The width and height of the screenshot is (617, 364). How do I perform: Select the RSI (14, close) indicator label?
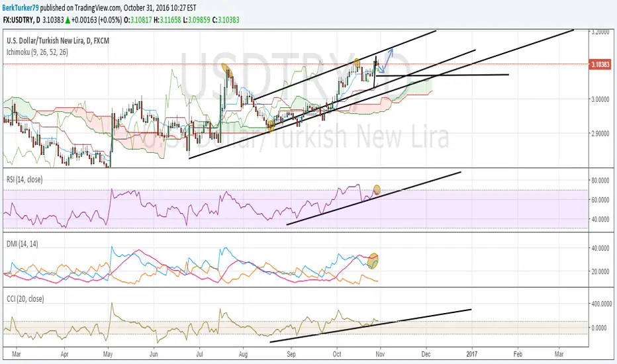[x=24, y=179]
